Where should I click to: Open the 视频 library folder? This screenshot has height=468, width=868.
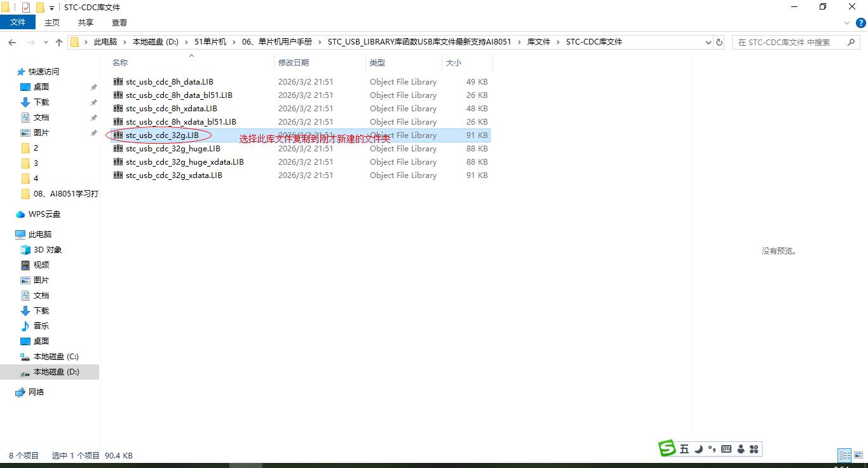(x=41, y=265)
